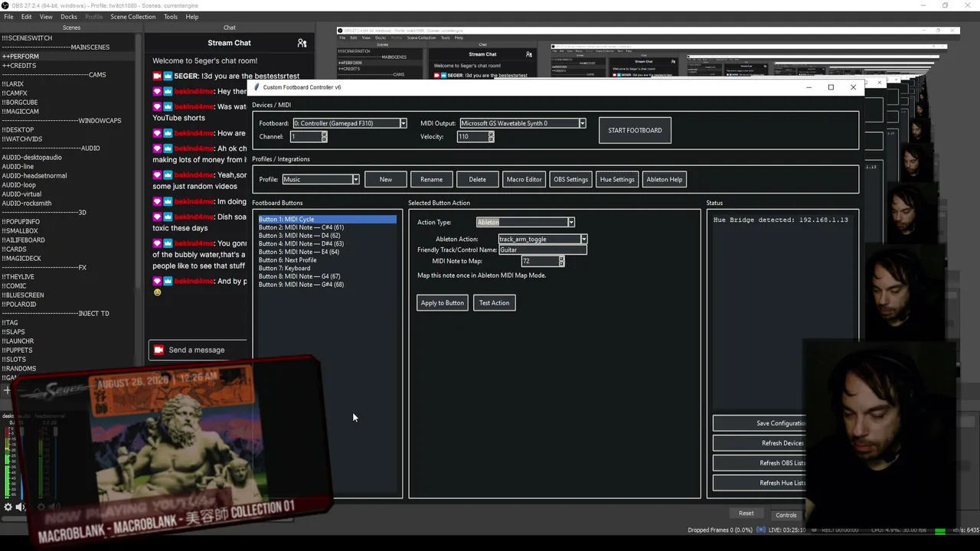Adjust the MIDI Note to Map spinner
Viewport: 980px width, 551px height.
point(561,261)
